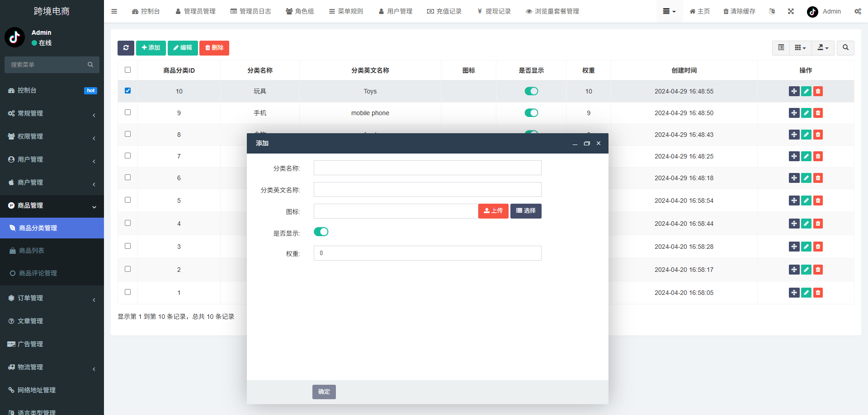This screenshot has width=868, height=415.
Task: Check the select-all checkbox in the table header
Action: coord(127,70)
